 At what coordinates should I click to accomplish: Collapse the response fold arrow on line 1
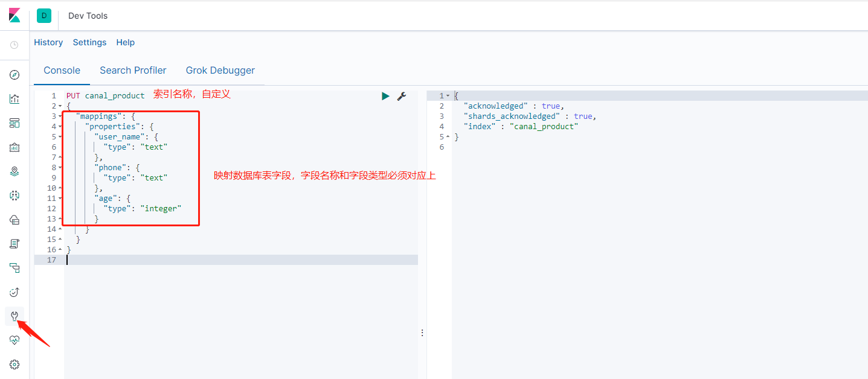448,96
